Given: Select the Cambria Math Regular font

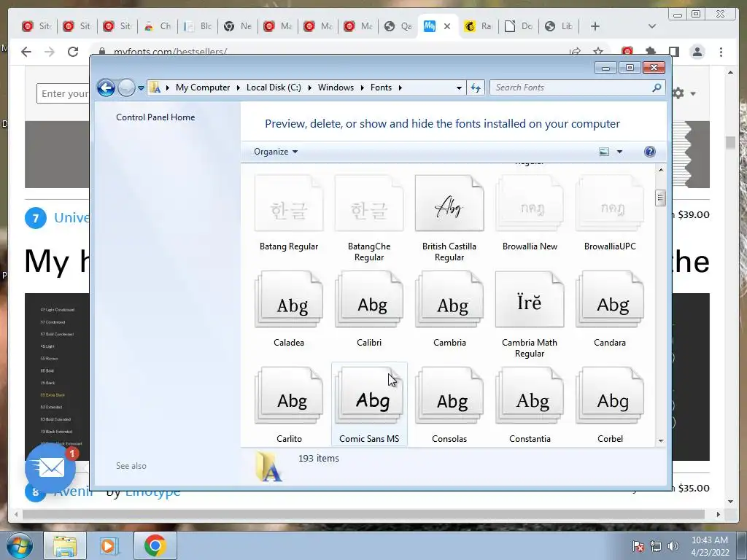Looking at the screenshot, I should tap(530, 300).
